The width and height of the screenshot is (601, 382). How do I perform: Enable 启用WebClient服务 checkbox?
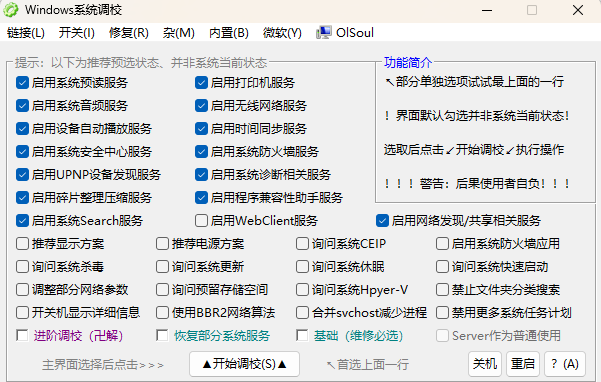pos(201,221)
